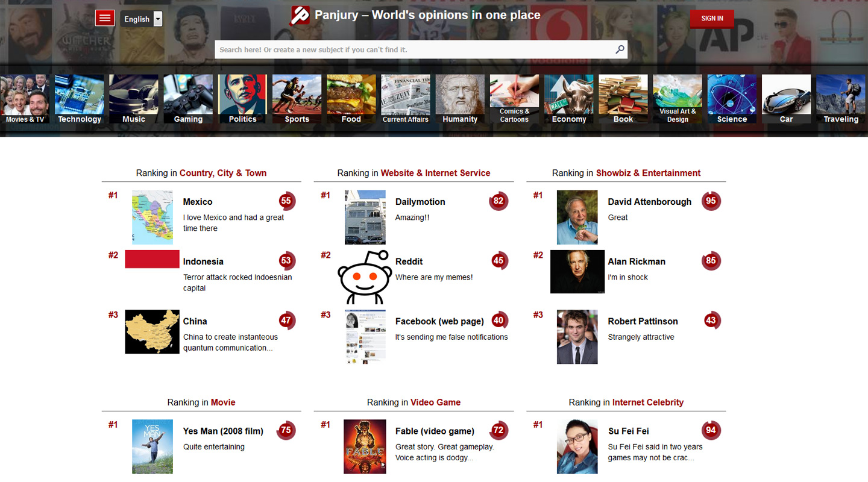Click Dailymotion's score badge 82

click(498, 201)
